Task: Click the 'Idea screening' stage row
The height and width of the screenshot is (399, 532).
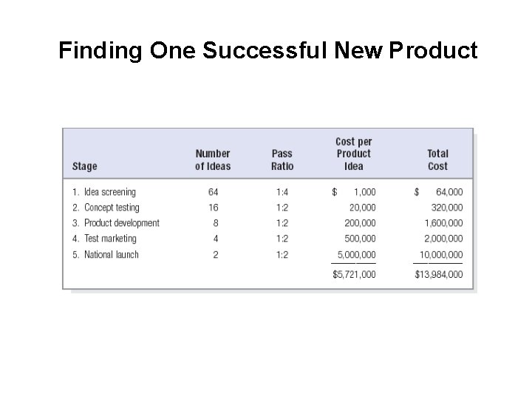Action: click(267, 192)
